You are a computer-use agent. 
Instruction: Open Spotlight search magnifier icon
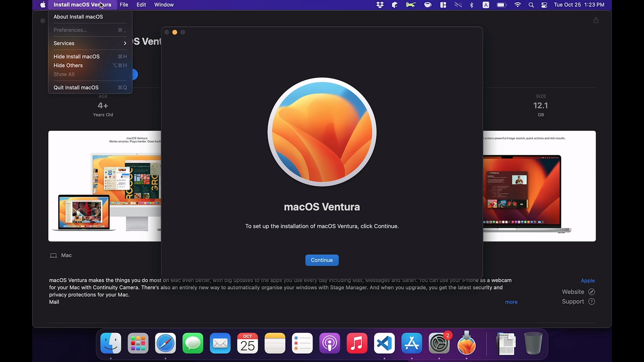[531, 5]
